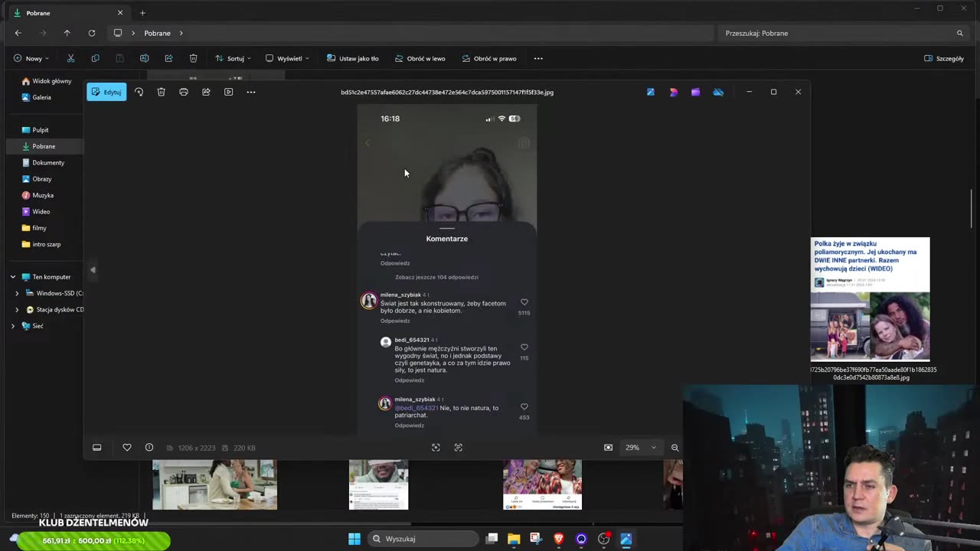Open Galeria in the sidebar
This screenshot has height=551, width=980.
pyautogui.click(x=37, y=97)
